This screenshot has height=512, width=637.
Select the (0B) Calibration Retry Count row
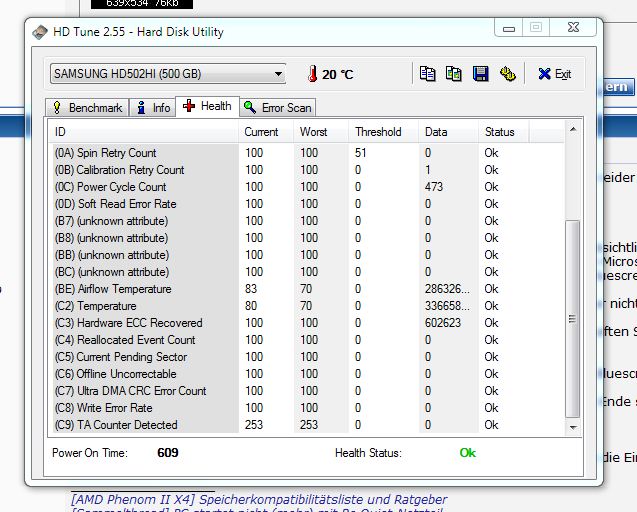(307, 170)
